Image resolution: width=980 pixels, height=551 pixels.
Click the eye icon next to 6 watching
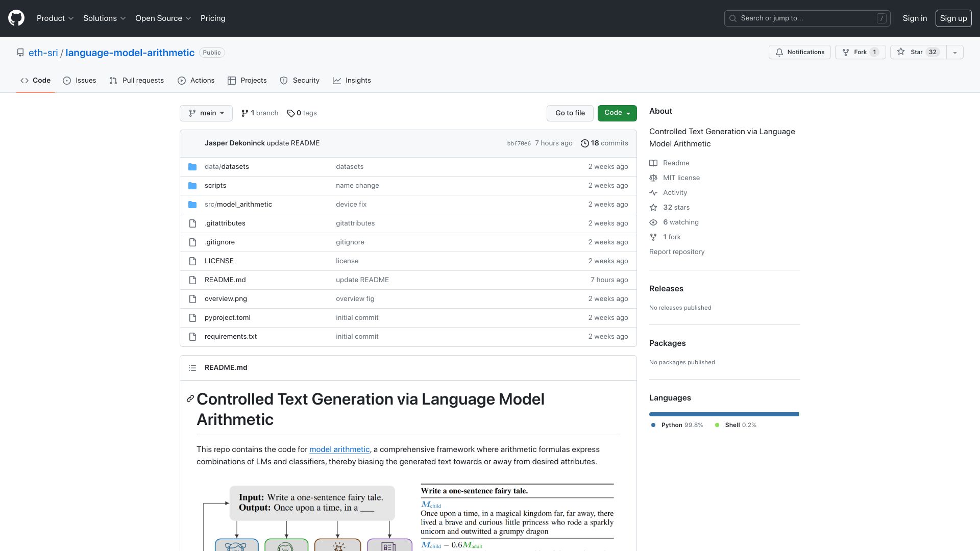coord(653,222)
